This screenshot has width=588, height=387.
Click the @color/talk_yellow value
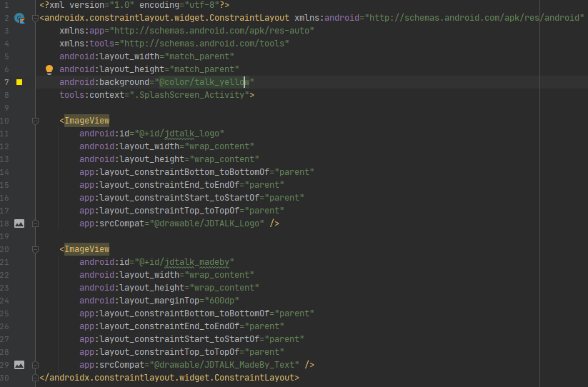click(x=204, y=82)
